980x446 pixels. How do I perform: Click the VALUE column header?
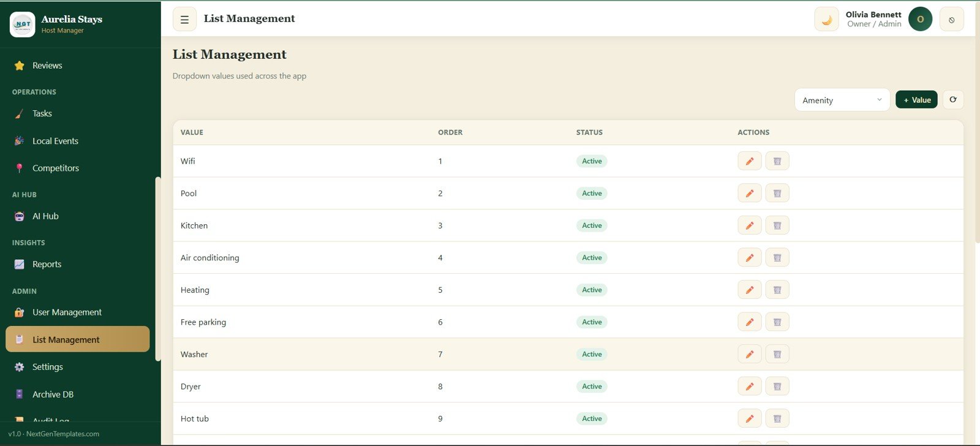click(x=192, y=132)
